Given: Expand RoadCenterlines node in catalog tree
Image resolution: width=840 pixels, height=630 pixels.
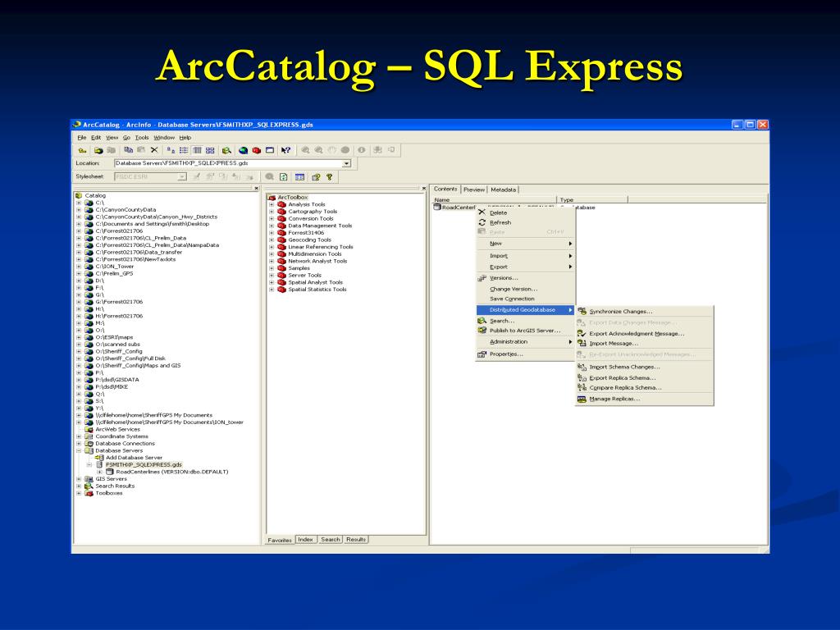Looking at the screenshot, I should point(99,472).
